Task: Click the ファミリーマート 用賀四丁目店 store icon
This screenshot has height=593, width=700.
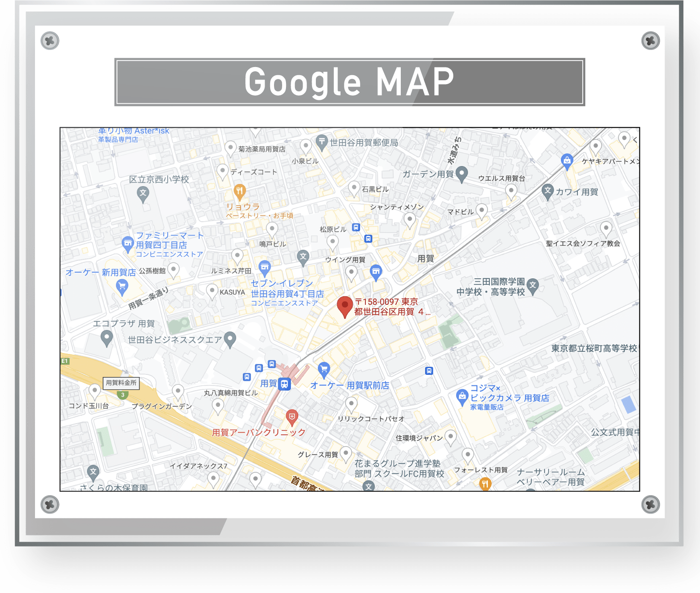Action: click(x=128, y=244)
